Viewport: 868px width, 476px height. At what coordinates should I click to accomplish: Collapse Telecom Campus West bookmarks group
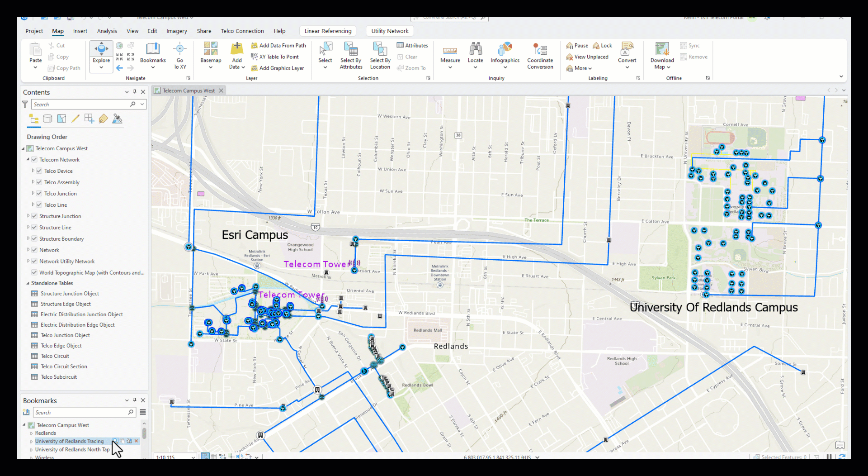pyautogui.click(x=24, y=425)
